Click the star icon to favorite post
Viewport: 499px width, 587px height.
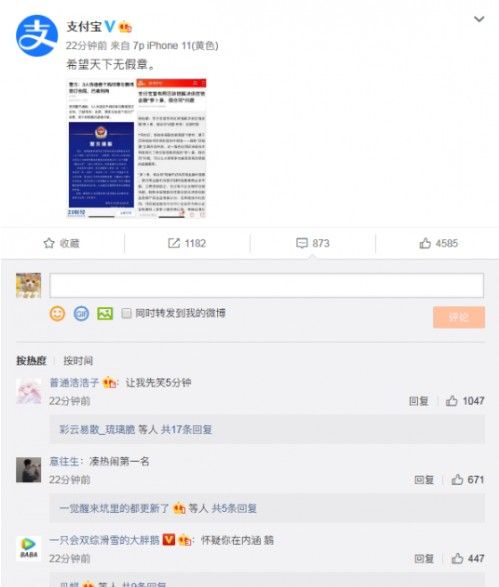tap(49, 243)
